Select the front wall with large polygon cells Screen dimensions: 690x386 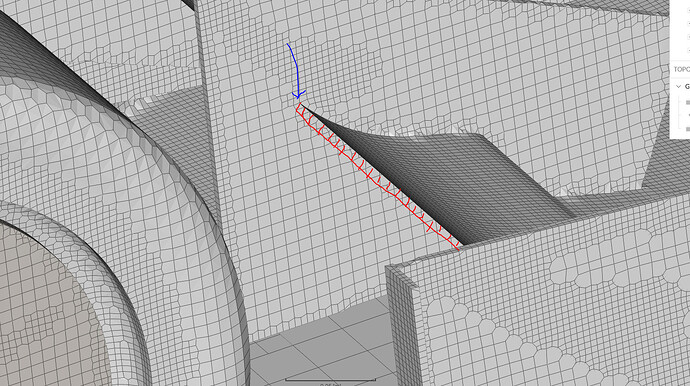(550, 308)
